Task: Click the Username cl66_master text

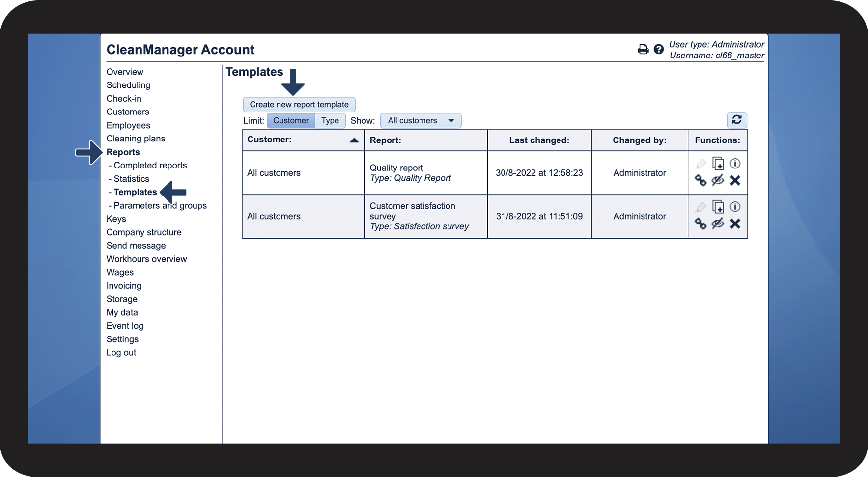Action: [717, 56]
